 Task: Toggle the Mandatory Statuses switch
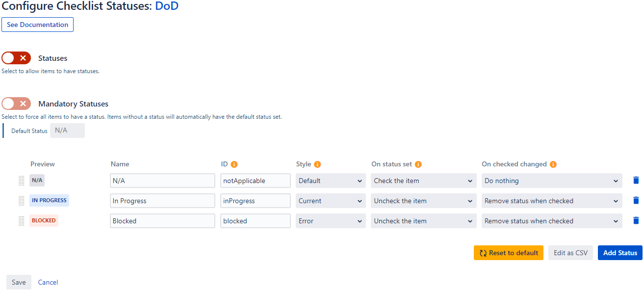[16, 104]
